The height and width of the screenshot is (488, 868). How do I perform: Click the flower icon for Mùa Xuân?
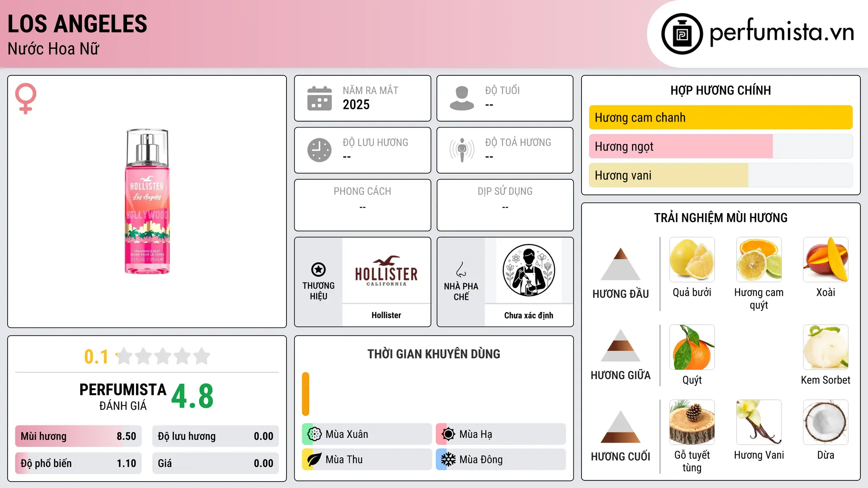(314, 434)
